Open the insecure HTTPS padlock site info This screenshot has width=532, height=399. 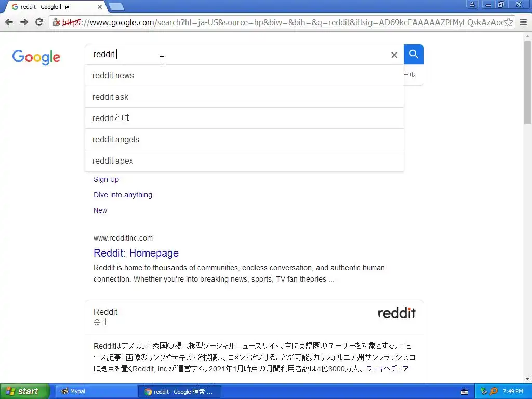tap(57, 22)
